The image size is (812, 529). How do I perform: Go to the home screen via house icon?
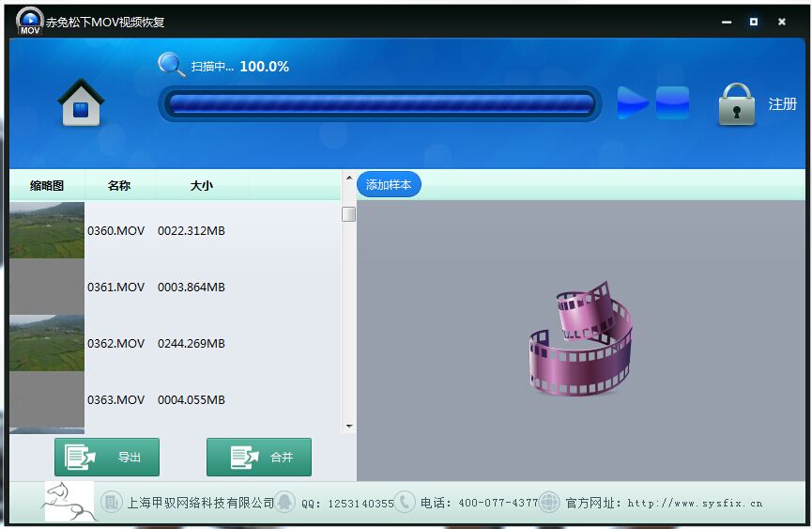[x=81, y=102]
